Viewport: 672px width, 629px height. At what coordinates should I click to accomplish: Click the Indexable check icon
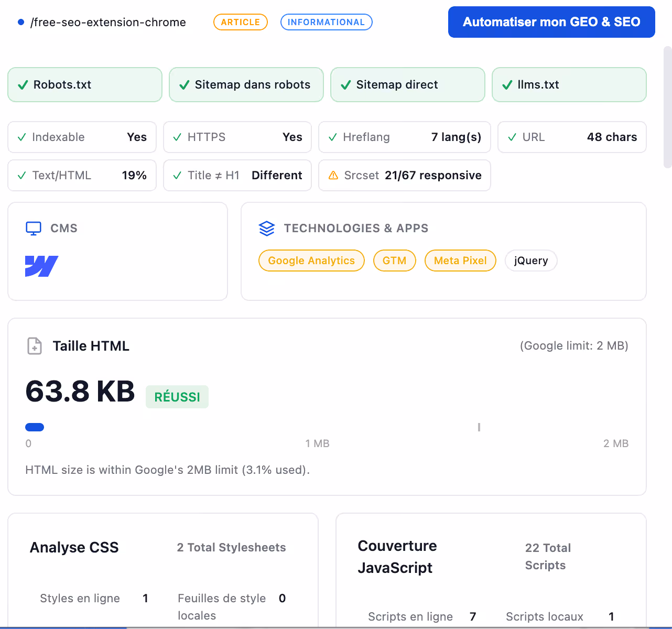[22, 137]
